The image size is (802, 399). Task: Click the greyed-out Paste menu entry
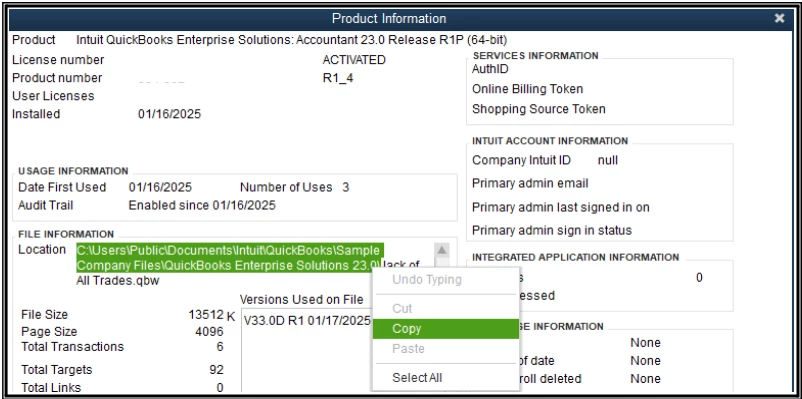(x=446, y=349)
